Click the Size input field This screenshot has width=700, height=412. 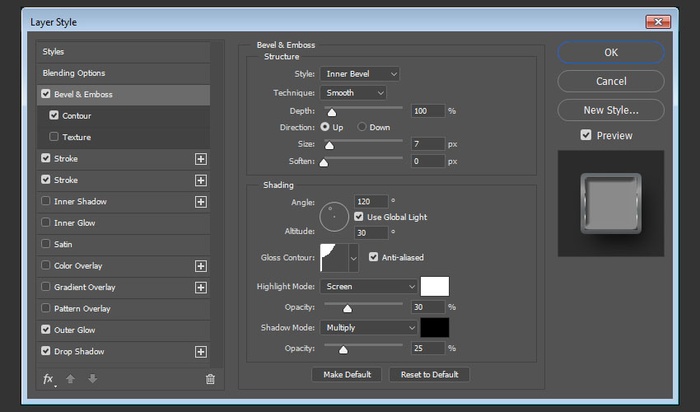(x=427, y=145)
